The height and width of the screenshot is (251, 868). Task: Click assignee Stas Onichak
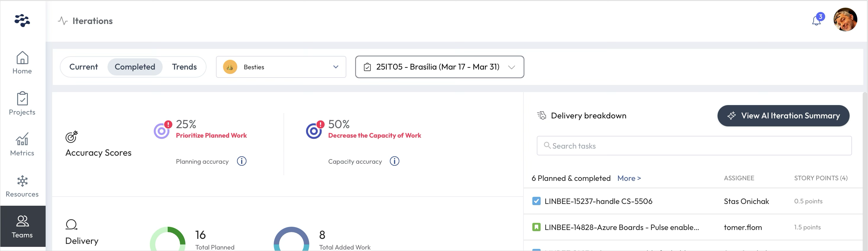click(x=746, y=201)
